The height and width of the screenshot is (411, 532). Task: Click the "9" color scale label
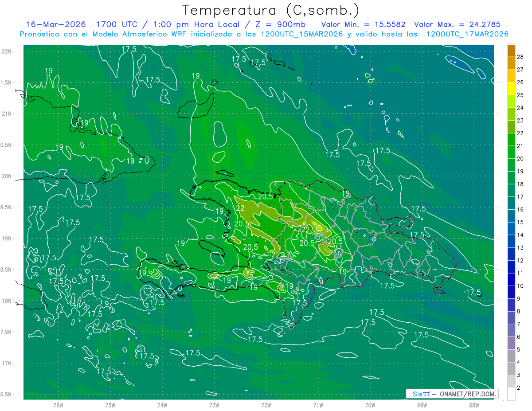tap(519, 298)
